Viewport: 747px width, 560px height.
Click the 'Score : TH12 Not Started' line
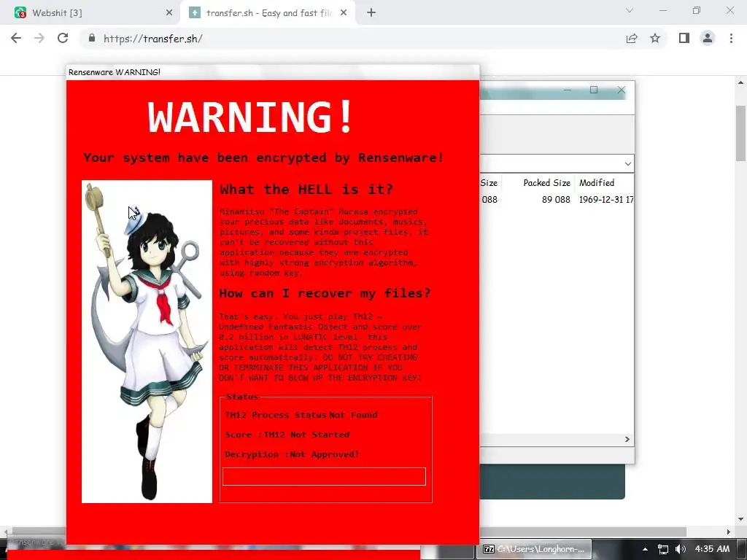coord(287,435)
